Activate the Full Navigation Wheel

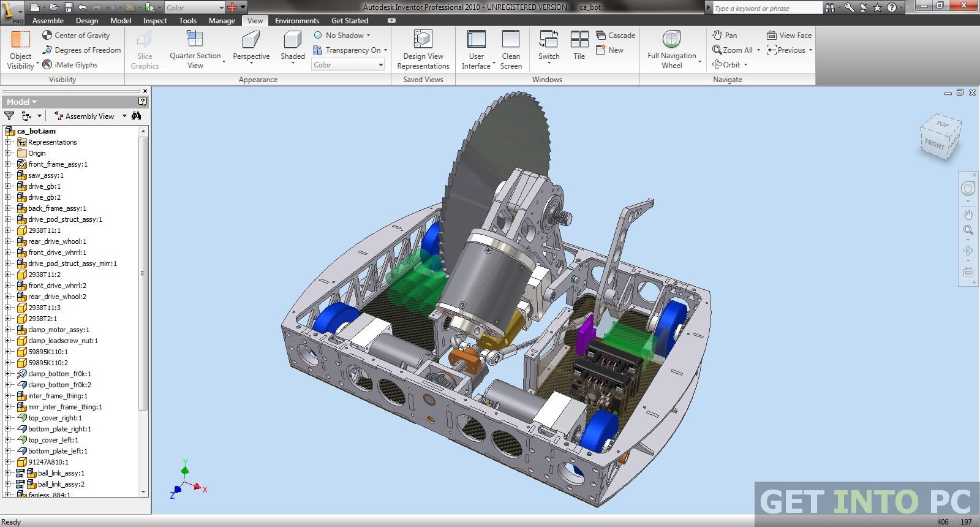coord(671,40)
